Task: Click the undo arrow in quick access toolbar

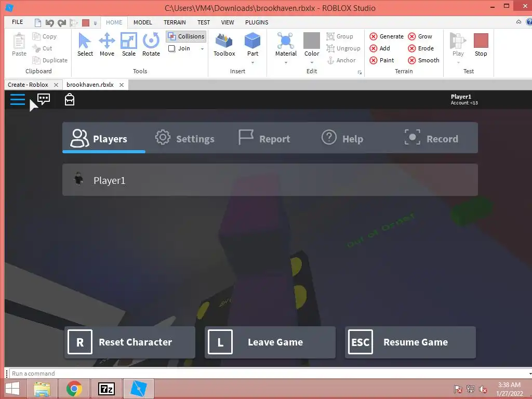Action: coord(50,23)
